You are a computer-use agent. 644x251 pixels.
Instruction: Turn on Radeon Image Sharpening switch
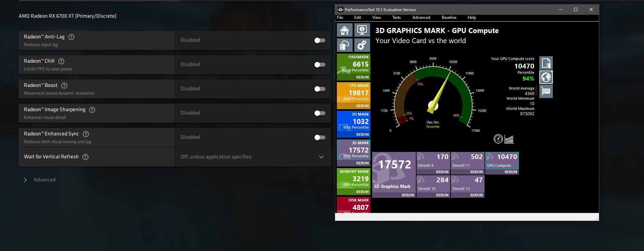320,113
